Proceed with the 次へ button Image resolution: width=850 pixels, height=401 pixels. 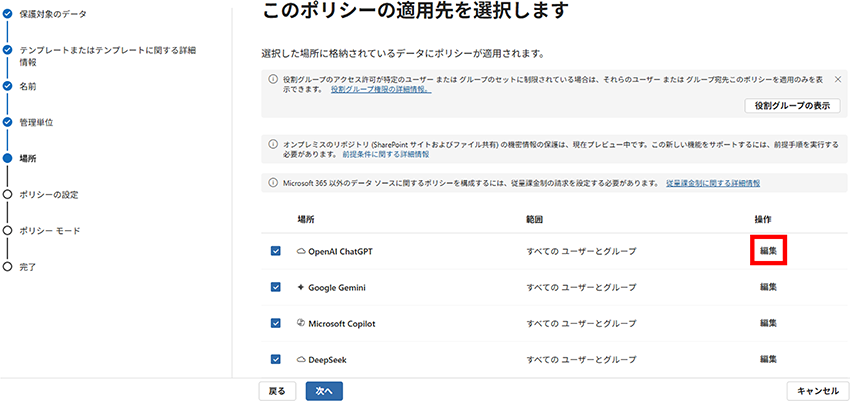tap(325, 390)
